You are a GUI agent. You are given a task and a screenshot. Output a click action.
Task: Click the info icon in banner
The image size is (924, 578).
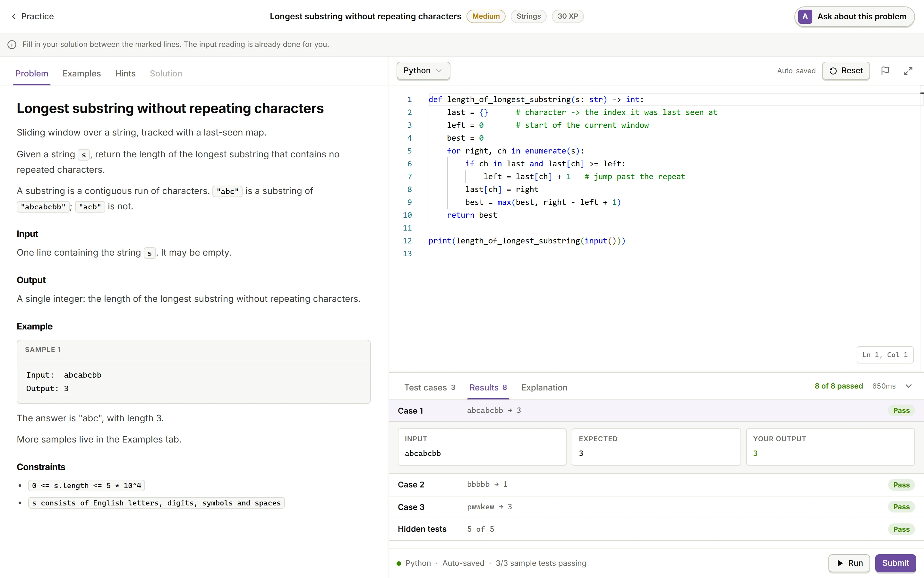click(12, 45)
